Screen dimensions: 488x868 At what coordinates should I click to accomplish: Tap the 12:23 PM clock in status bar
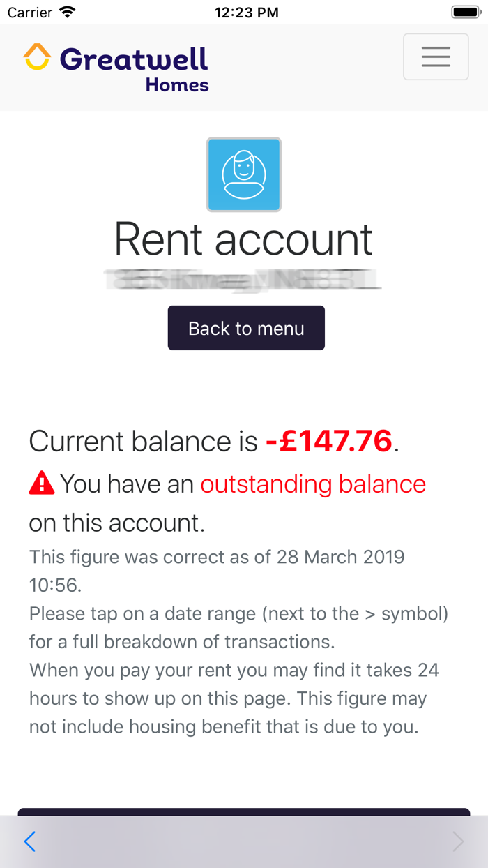coord(246,12)
